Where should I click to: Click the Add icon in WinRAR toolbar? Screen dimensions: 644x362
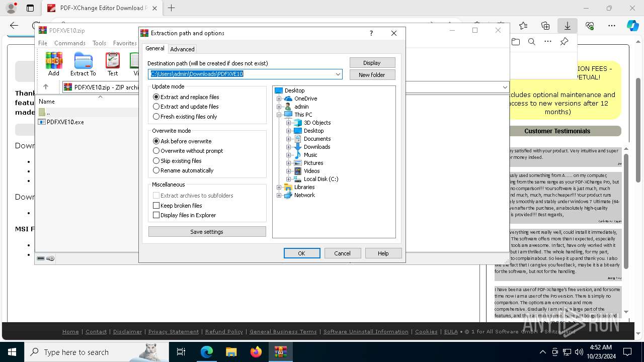click(54, 64)
